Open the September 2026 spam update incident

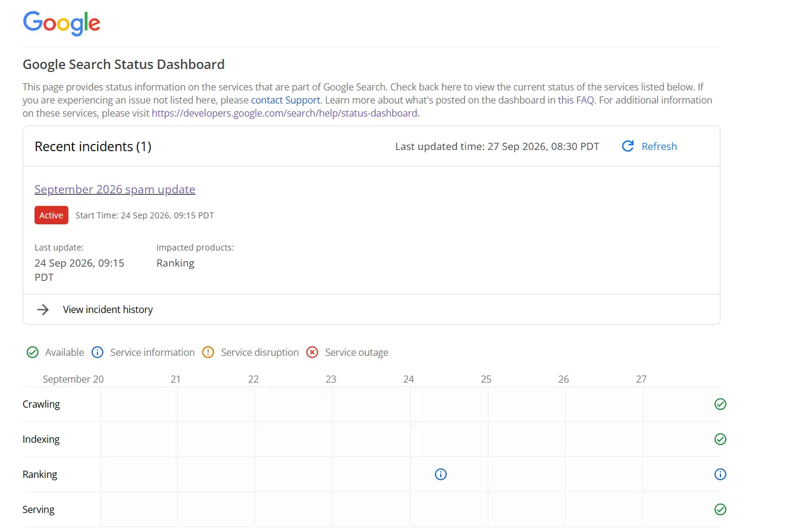[x=115, y=189]
